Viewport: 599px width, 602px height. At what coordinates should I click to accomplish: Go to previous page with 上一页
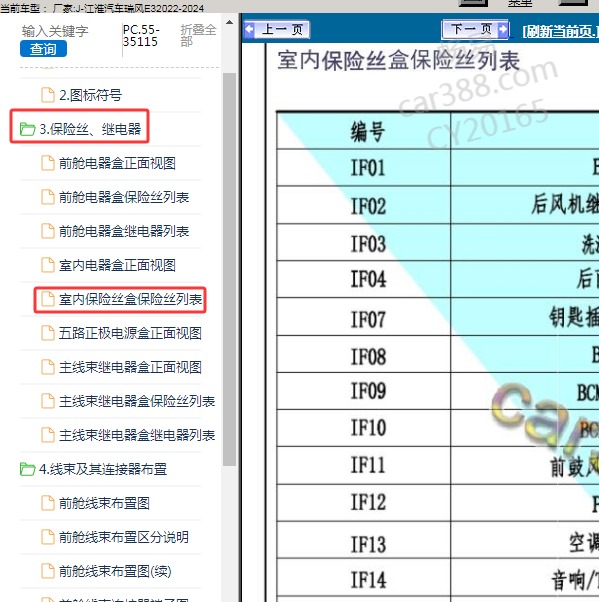click(276, 29)
